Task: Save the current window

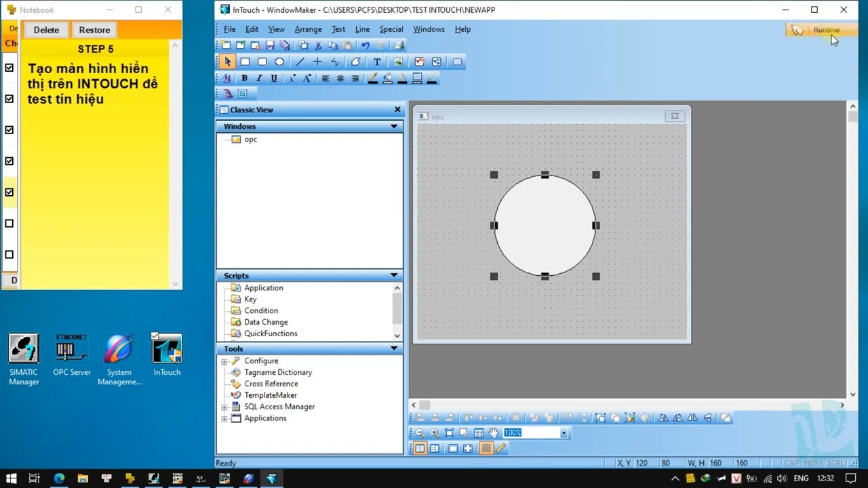Action: [270, 45]
